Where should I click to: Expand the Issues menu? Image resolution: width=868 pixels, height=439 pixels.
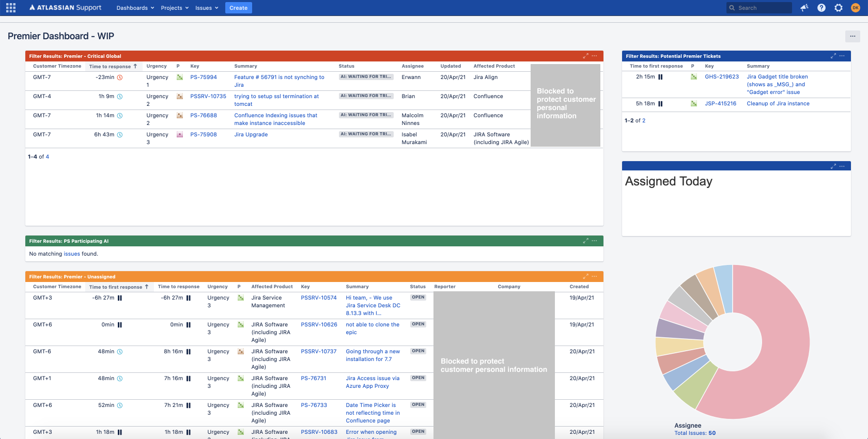(x=207, y=8)
